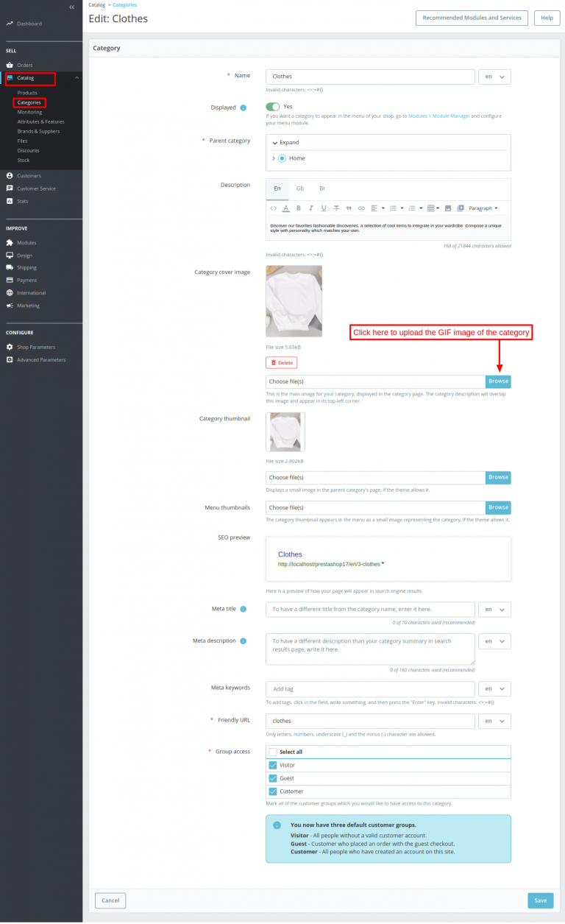Click the International globe icon
565x924 pixels.
click(10, 292)
